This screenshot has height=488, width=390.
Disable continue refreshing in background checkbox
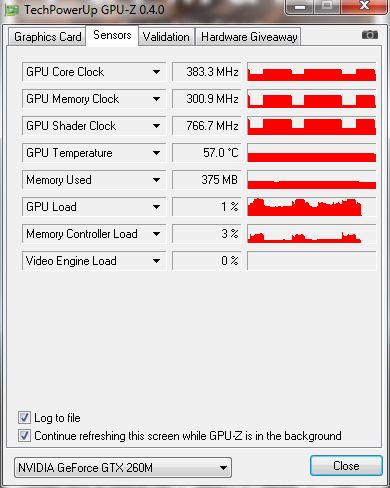[x=24, y=435]
